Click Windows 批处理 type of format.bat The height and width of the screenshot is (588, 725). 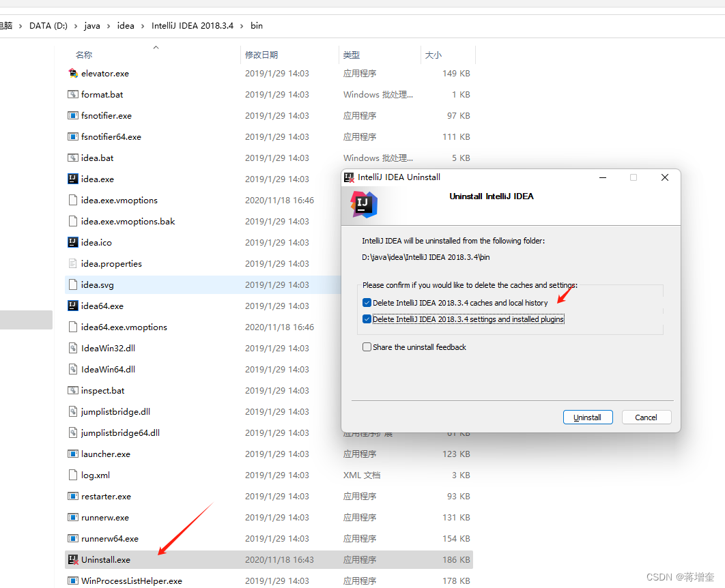378,94
